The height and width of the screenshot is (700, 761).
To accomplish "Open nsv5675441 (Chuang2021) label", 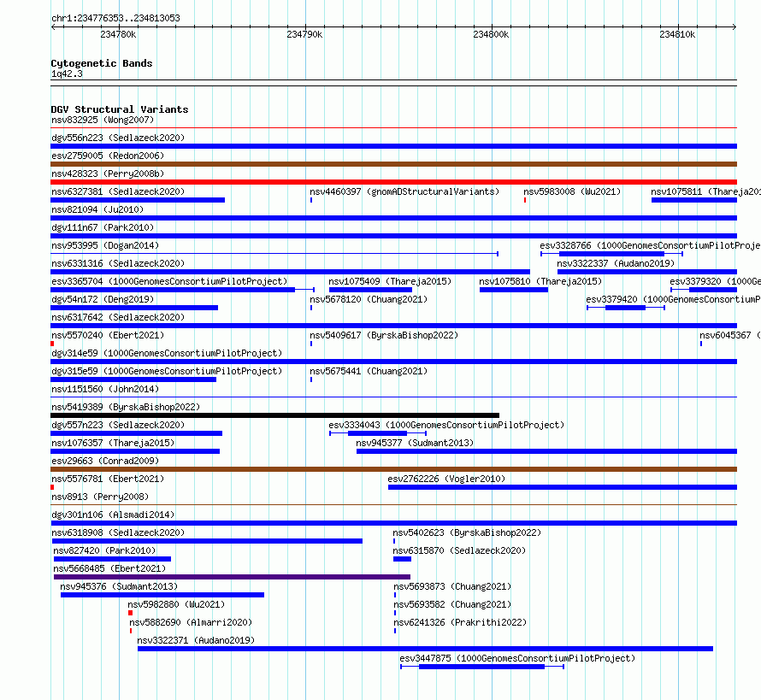I will coord(369,371).
